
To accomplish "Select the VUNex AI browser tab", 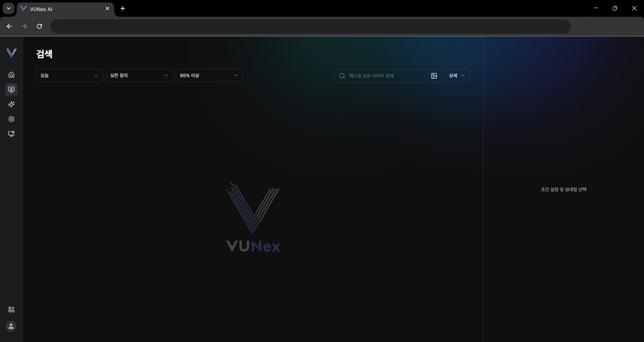I will (x=62, y=9).
